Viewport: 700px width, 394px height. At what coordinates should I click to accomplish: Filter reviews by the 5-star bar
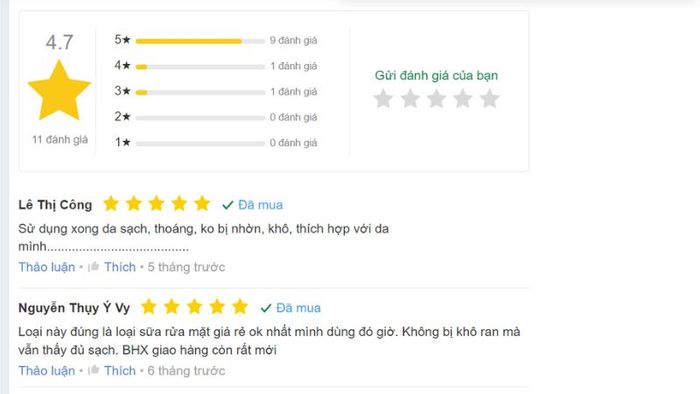pyautogui.click(x=200, y=41)
